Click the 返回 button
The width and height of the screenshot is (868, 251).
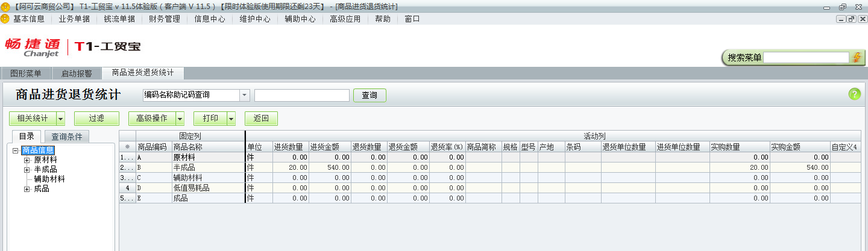pyautogui.click(x=261, y=119)
